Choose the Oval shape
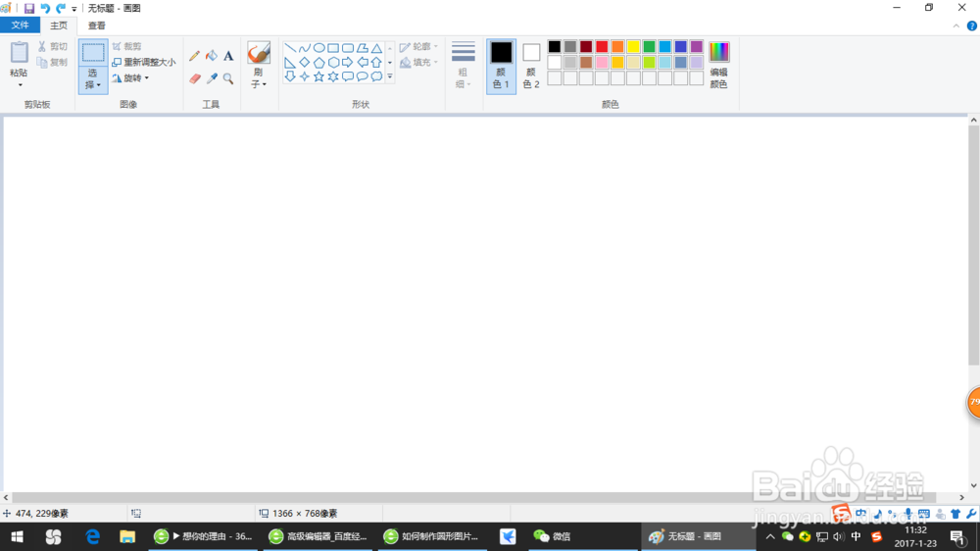The height and width of the screenshot is (551, 980). pos(318,48)
